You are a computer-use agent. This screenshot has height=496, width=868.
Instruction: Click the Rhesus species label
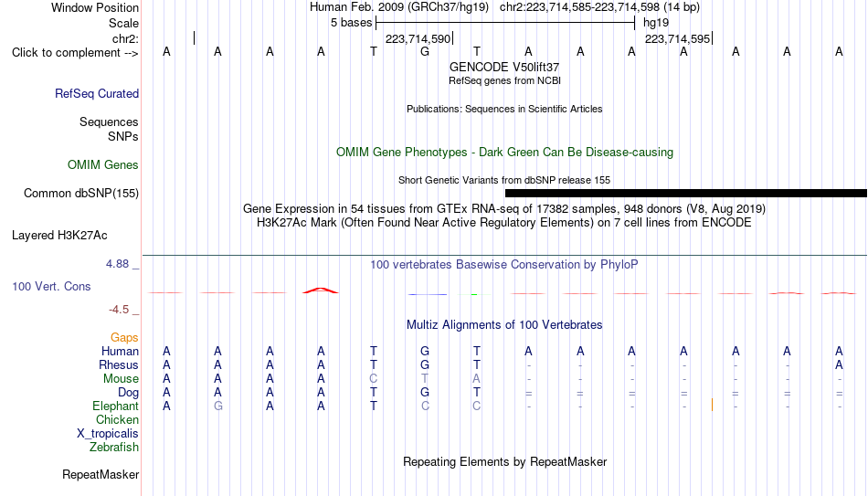(x=119, y=364)
